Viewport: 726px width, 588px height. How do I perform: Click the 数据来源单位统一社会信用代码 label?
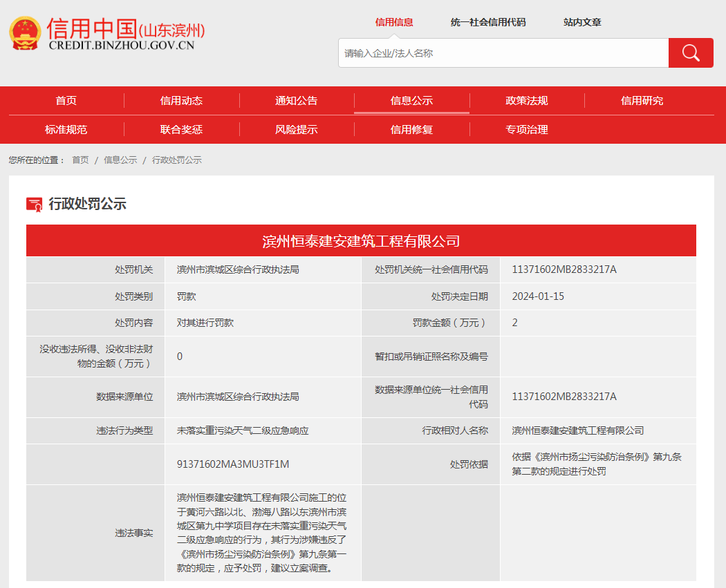pos(431,397)
